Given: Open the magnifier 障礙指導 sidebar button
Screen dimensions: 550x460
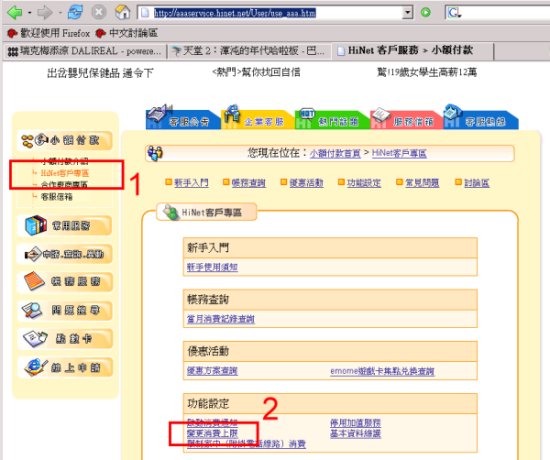Looking at the screenshot, I should pyautogui.click(x=65, y=310).
